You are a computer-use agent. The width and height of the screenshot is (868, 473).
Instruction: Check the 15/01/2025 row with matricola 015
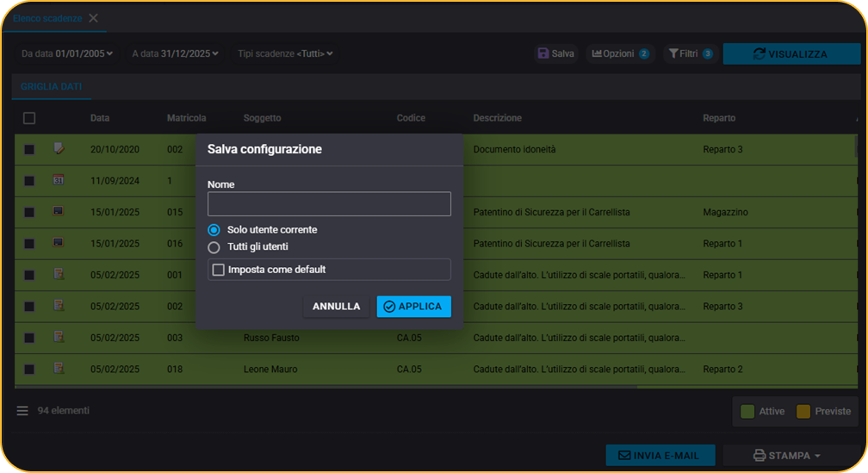[x=29, y=212]
